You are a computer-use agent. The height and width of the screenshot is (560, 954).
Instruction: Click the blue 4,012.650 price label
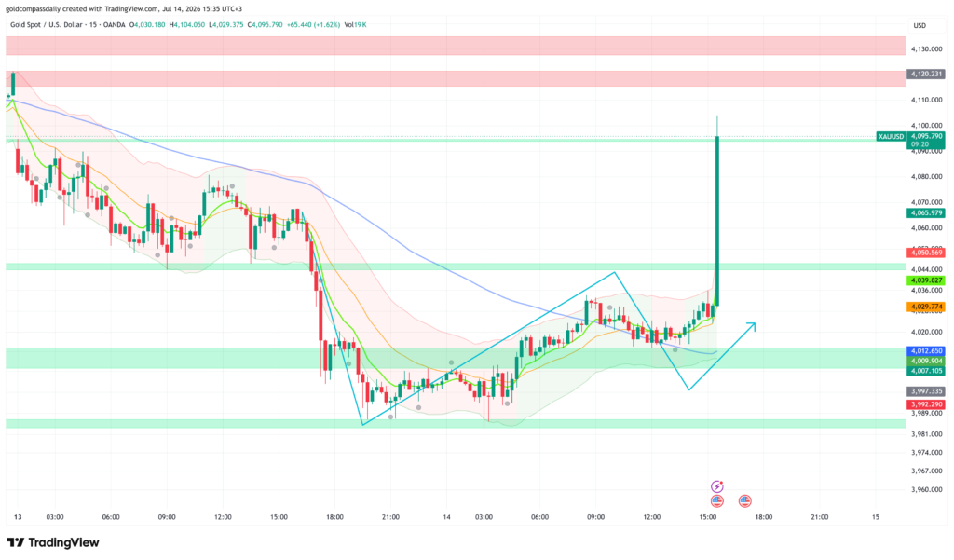pyautogui.click(x=926, y=351)
